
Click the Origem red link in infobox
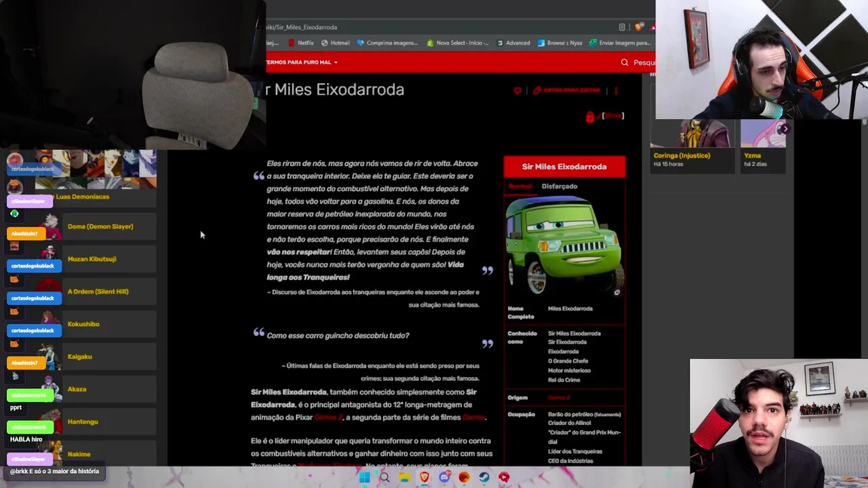559,398
